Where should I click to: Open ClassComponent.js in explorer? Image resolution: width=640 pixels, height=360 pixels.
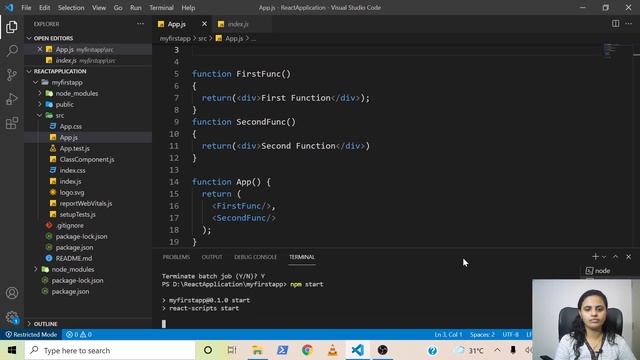(87, 160)
